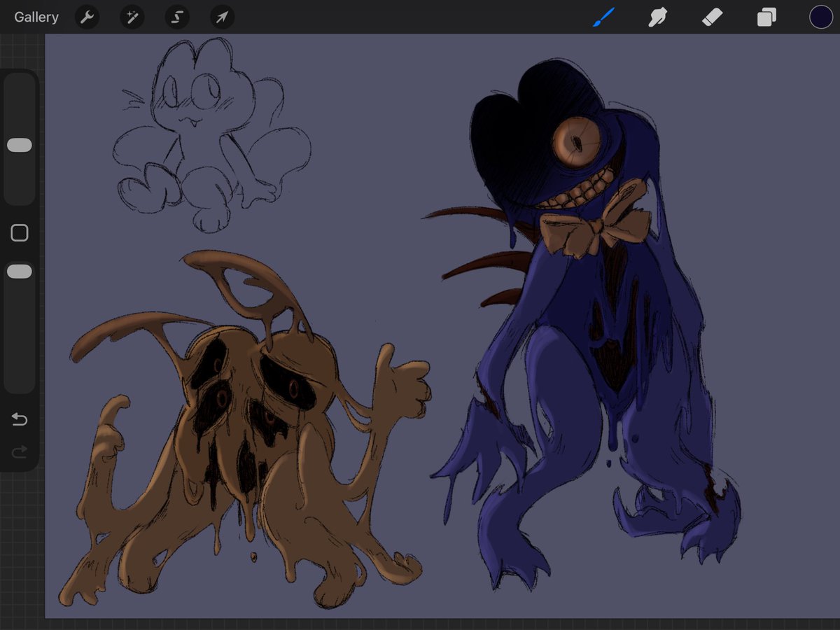Image resolution: width=840 pixels, height=630 pixels.
Task: Select the Eraser tool
Action: click(x=712, y=17)
